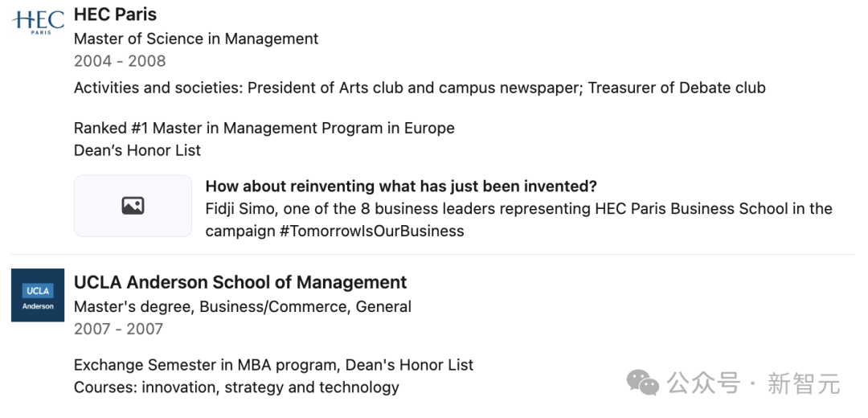The width and height of the screenshot is (868, 418).
Task: Click the 'Courses: innovation, strategy' line
Action: 236,387
